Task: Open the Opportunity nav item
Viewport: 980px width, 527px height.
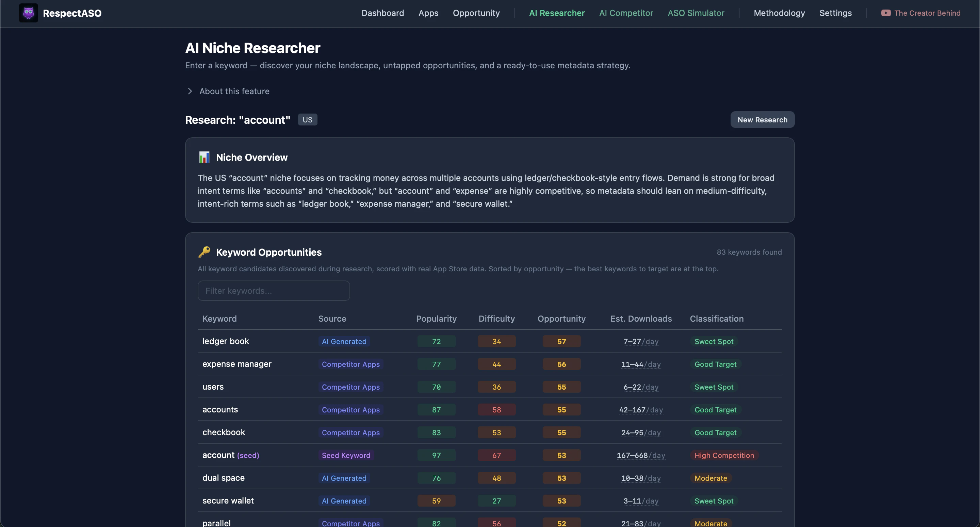Action: pyautogui.click(x=476, y=13)
